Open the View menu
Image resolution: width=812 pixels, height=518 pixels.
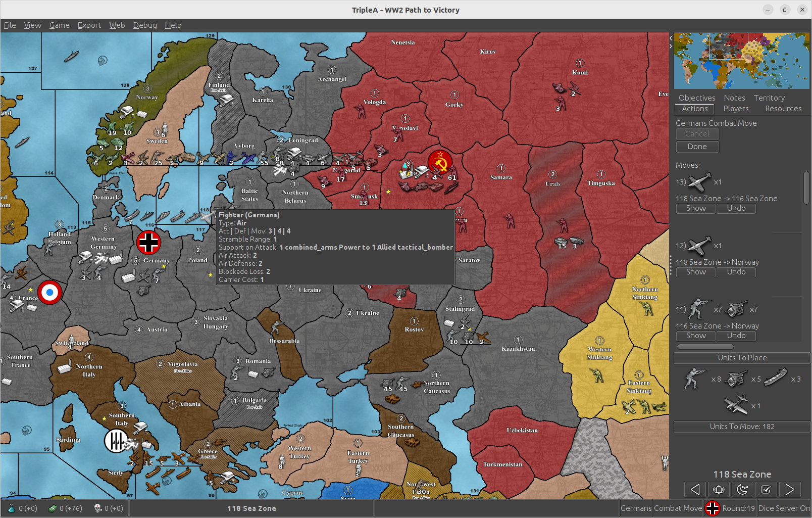(32, 25)
